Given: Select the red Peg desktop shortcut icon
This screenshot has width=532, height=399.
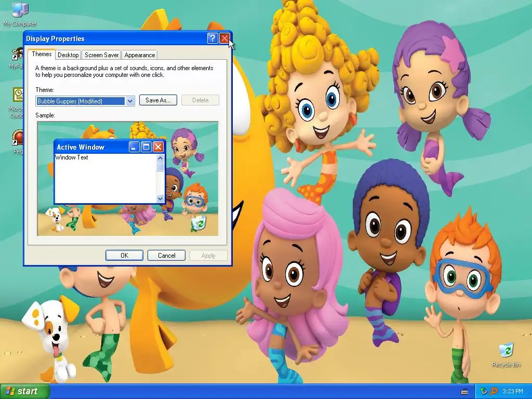Looking at the screenshot, I should pyautogui.click(x=18, y=142).
